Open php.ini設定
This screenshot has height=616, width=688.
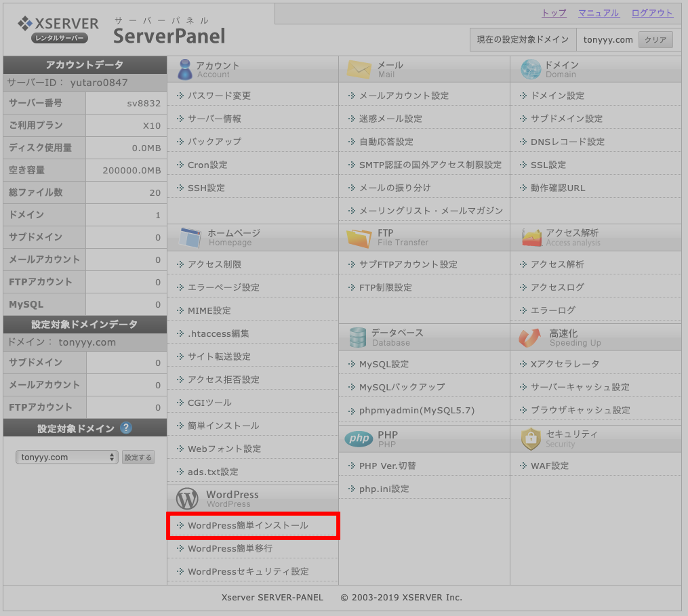(384, 489)
